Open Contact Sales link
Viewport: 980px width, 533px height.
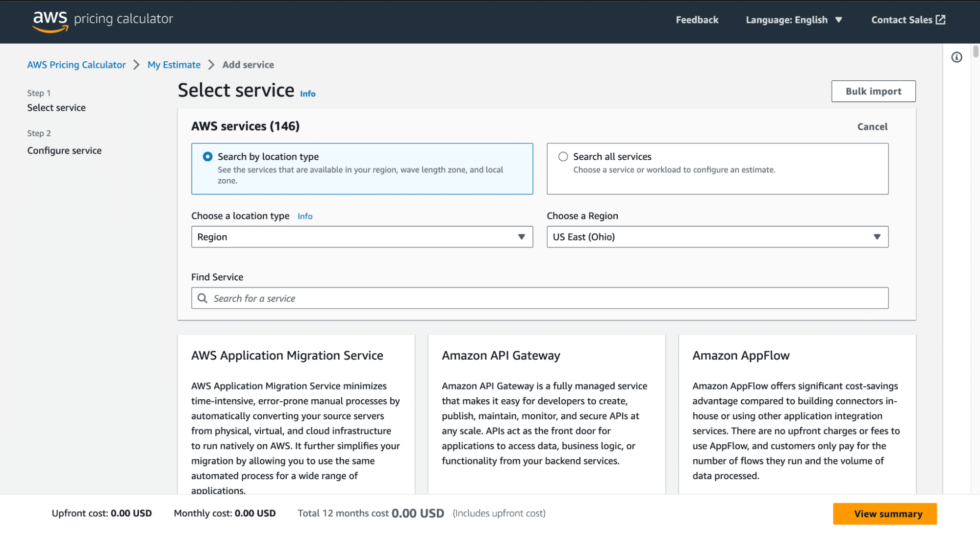(908, 20)
